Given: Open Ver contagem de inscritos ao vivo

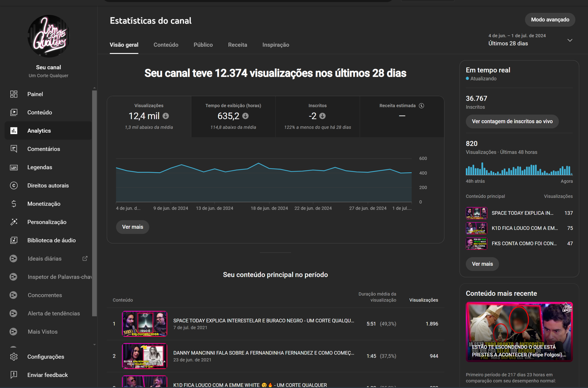Looking at the screenshot, I should click(x=512, y=122).
